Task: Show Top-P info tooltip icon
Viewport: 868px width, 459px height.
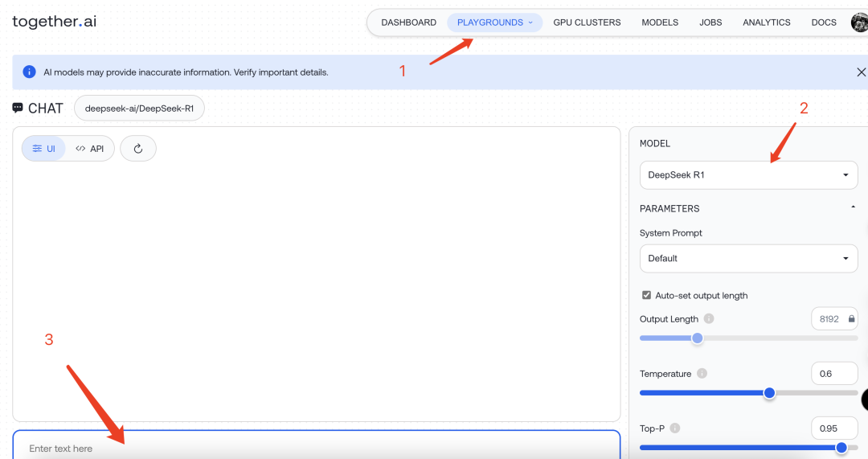Action: [x=675, y=428]
